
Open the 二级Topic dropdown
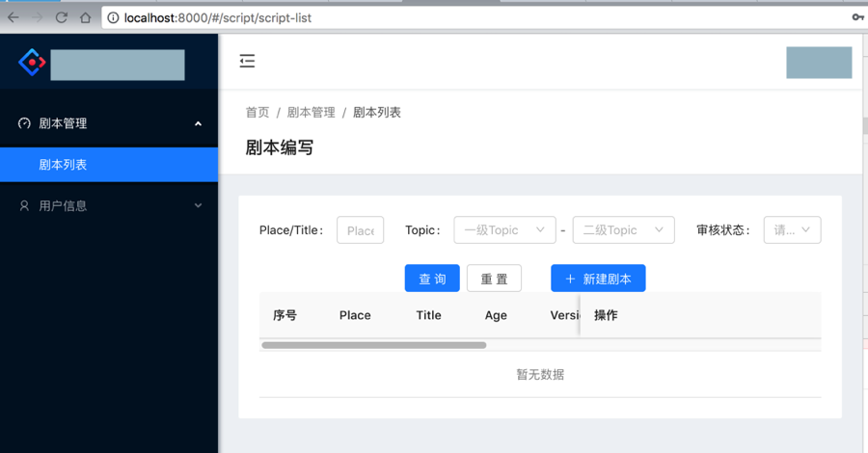623,230
